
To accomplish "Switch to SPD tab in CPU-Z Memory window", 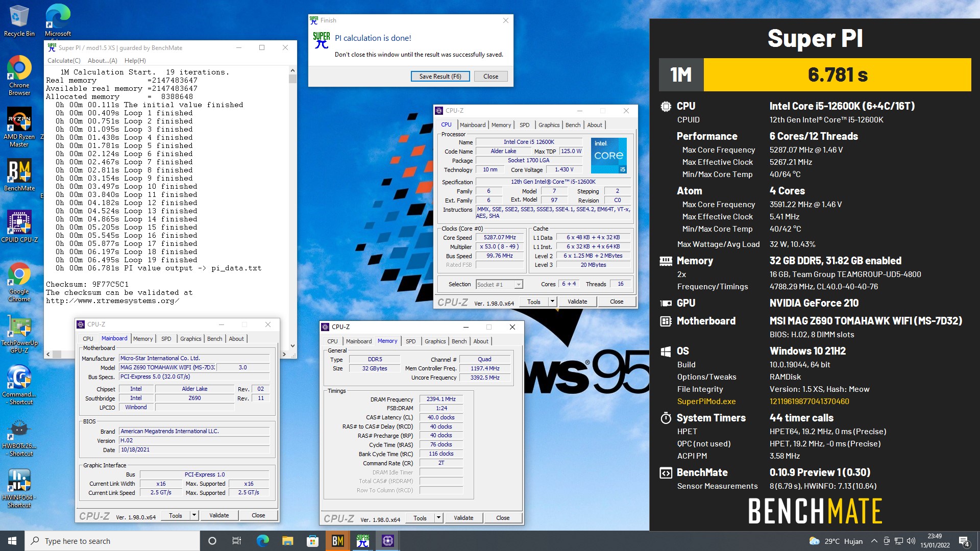I will click(x=410, y=341).
